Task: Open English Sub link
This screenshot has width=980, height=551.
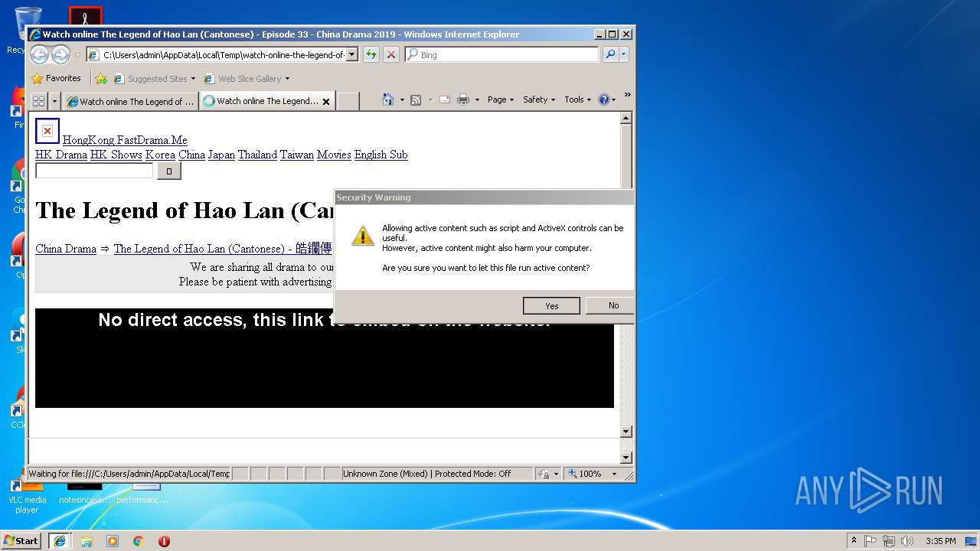Action: coord(381,155)
